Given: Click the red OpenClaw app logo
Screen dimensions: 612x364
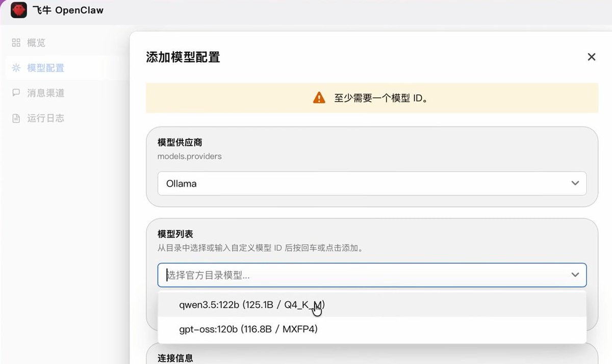Looking at the screenshot, I should click(19, 10).
